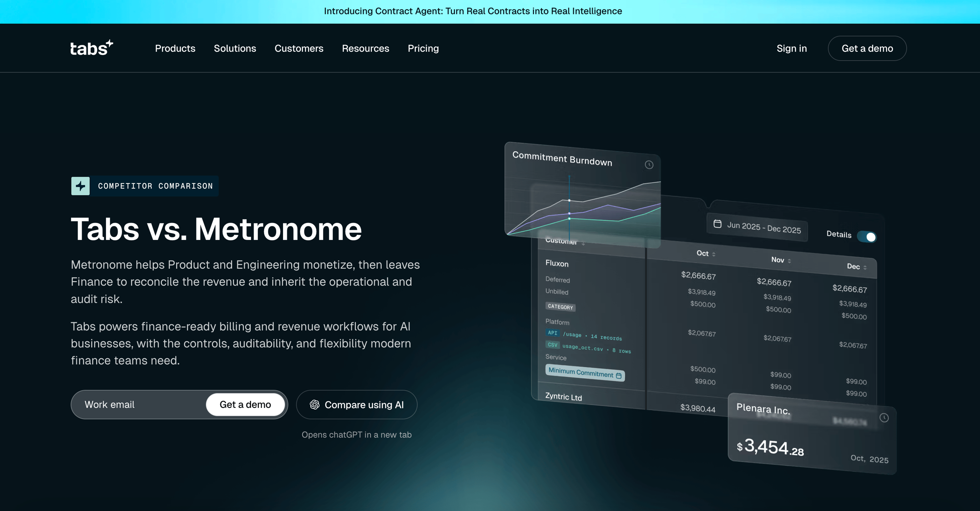This screenshot has height=511, width=980.
Task: Click the Fluxon customer row
Action: click(x=557, y=263)
